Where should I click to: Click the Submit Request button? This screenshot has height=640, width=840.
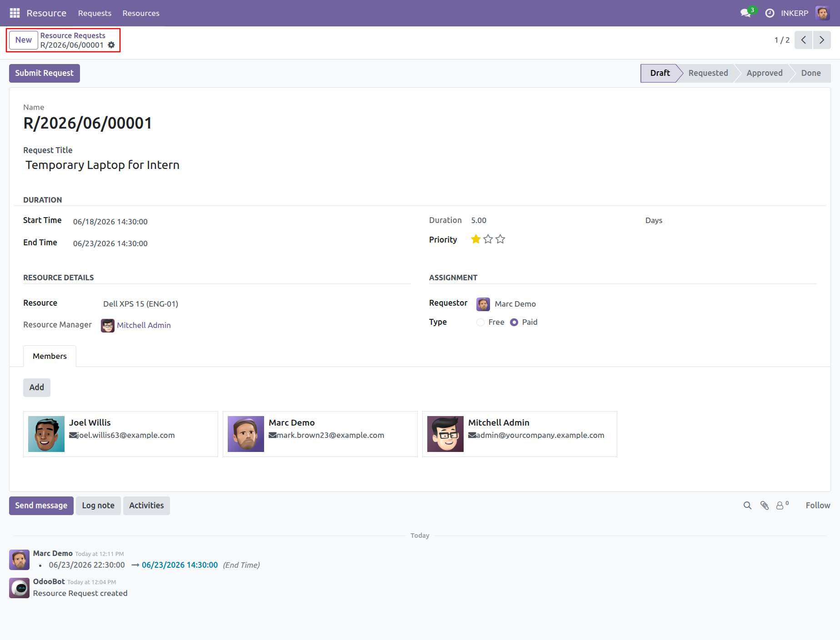pos(45,73)
